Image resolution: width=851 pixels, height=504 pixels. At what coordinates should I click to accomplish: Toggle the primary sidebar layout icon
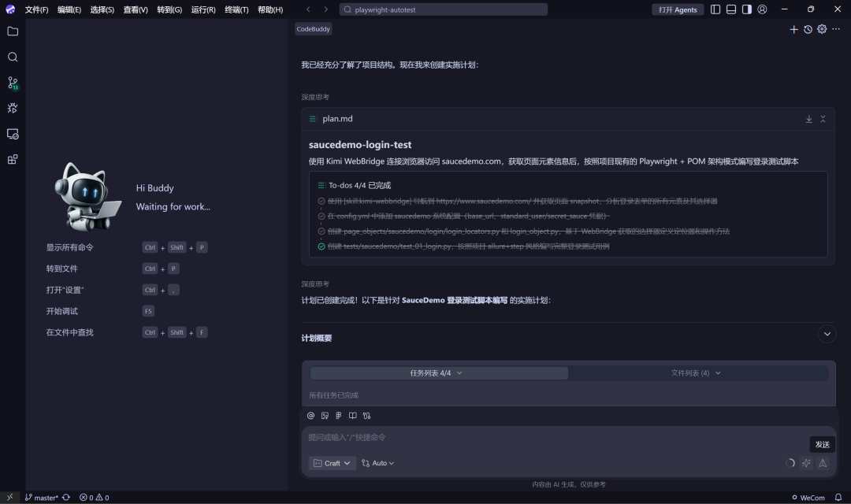click(x=715, y=9)
